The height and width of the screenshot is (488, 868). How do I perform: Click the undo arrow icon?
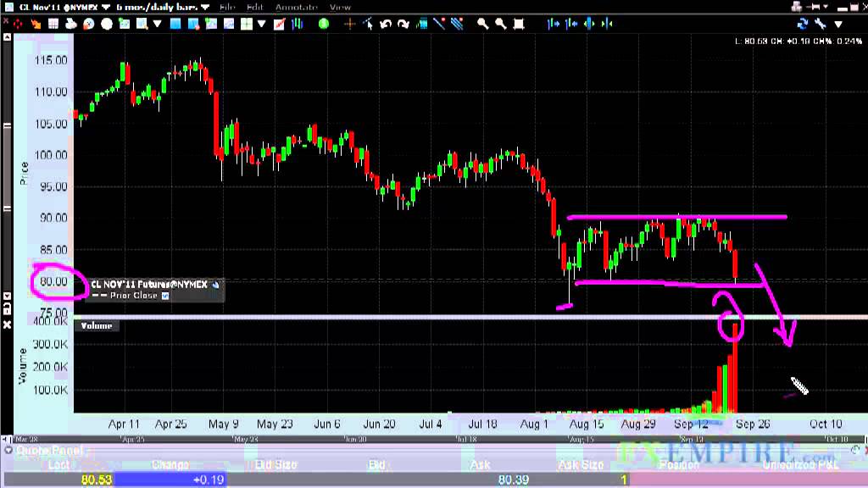point(386,24)
